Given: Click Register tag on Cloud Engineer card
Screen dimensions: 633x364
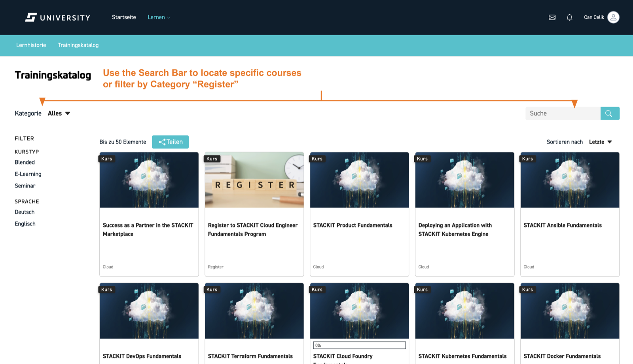Looking at the screenshot, I should 216,267.
